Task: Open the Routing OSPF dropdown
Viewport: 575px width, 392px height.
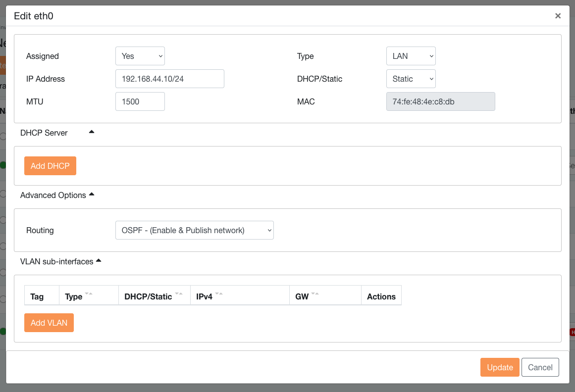Action: click(x=194, y=230)
